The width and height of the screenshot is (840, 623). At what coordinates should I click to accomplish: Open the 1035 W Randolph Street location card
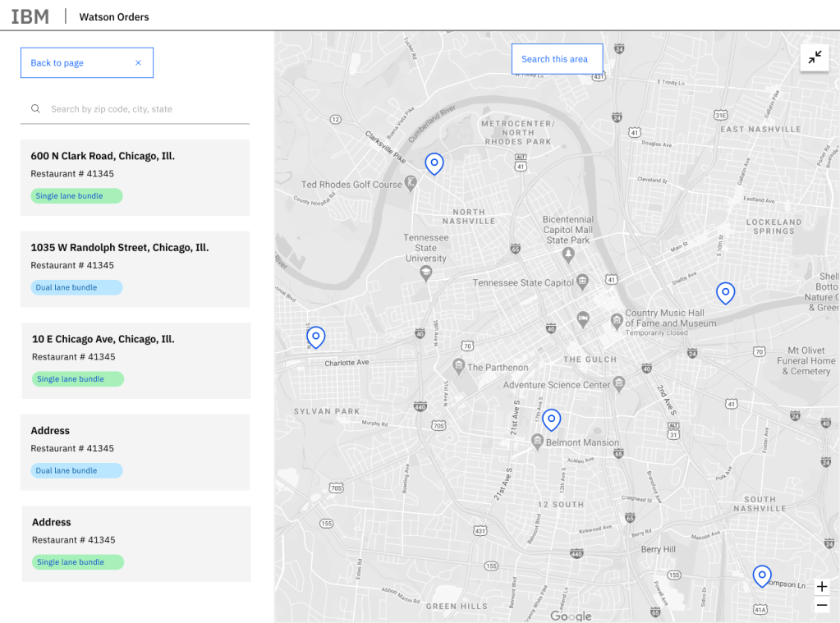[x=135, y=269]
